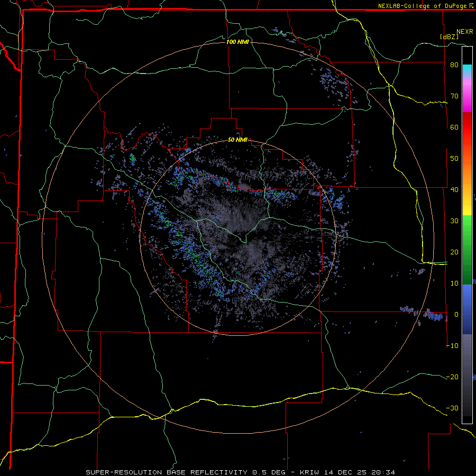
Task: Click the 14 DEC 25 20:34 timestamp
Action: pos(359,472)
